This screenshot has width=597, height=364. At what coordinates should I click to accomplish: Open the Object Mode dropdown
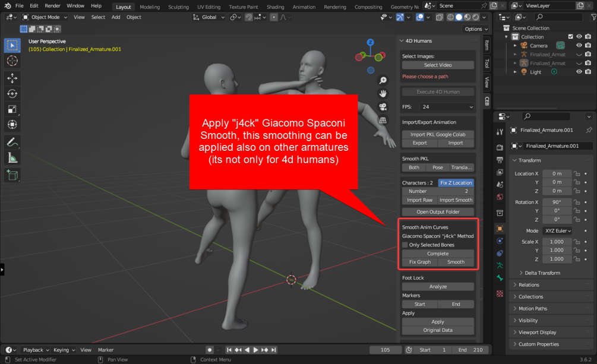[45, 17]
